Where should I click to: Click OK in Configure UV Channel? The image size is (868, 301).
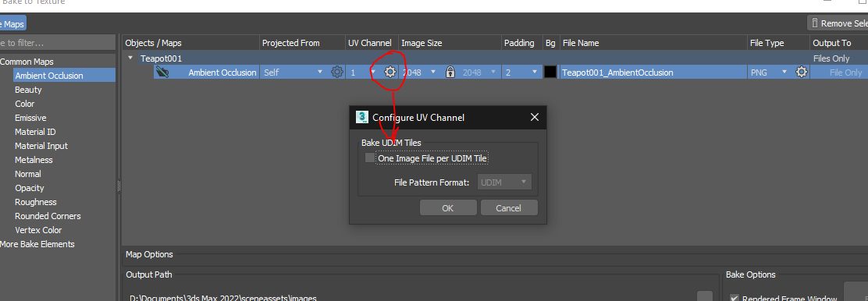coord(448,208)
